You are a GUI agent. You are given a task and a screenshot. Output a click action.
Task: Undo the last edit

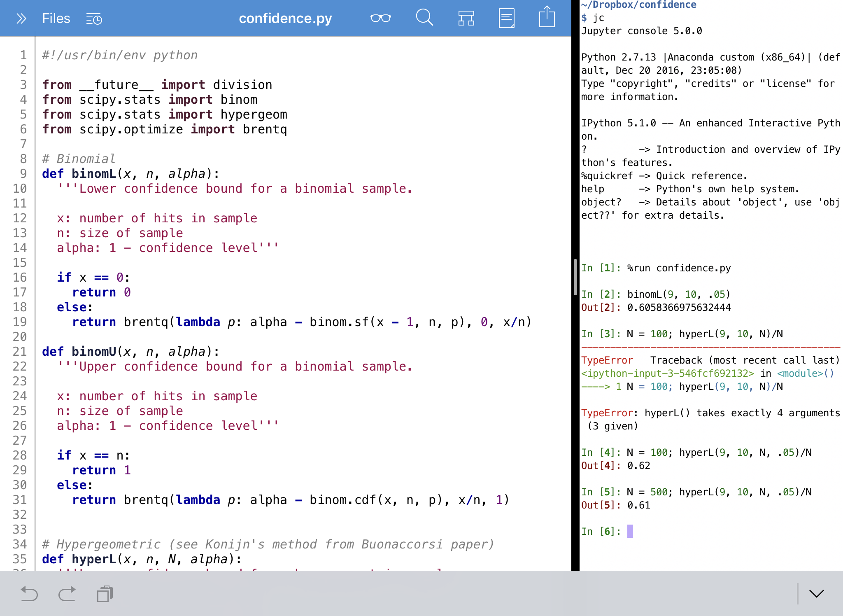[x=29, y=593]
